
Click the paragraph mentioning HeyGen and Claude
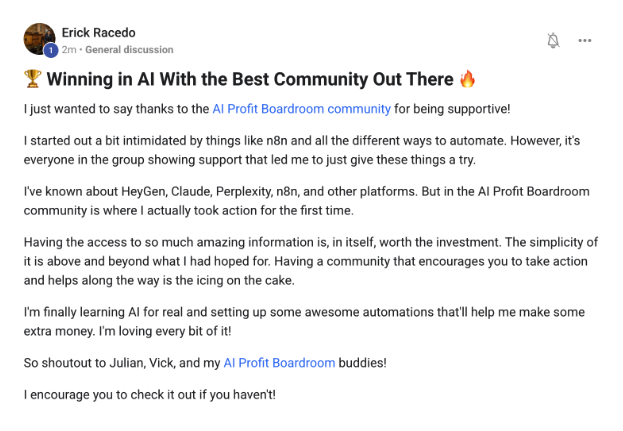[300, 199]
